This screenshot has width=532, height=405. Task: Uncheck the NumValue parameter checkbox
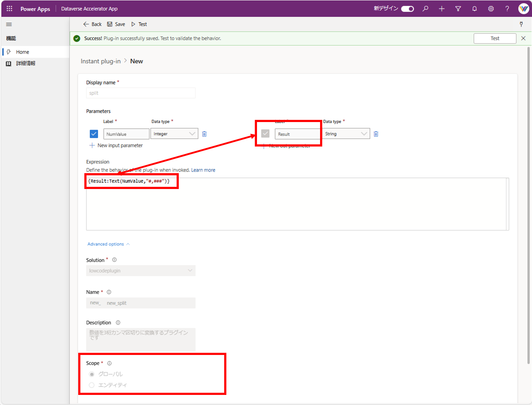click(94, 134)
